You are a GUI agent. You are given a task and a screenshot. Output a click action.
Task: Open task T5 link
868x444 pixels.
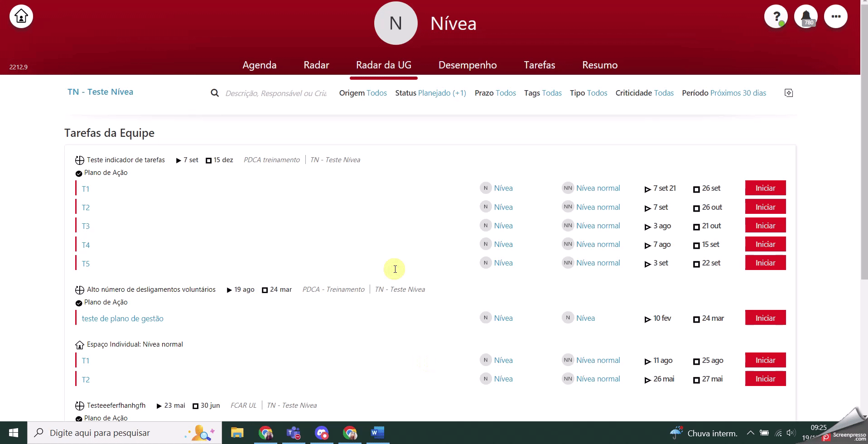pos(86,264)
